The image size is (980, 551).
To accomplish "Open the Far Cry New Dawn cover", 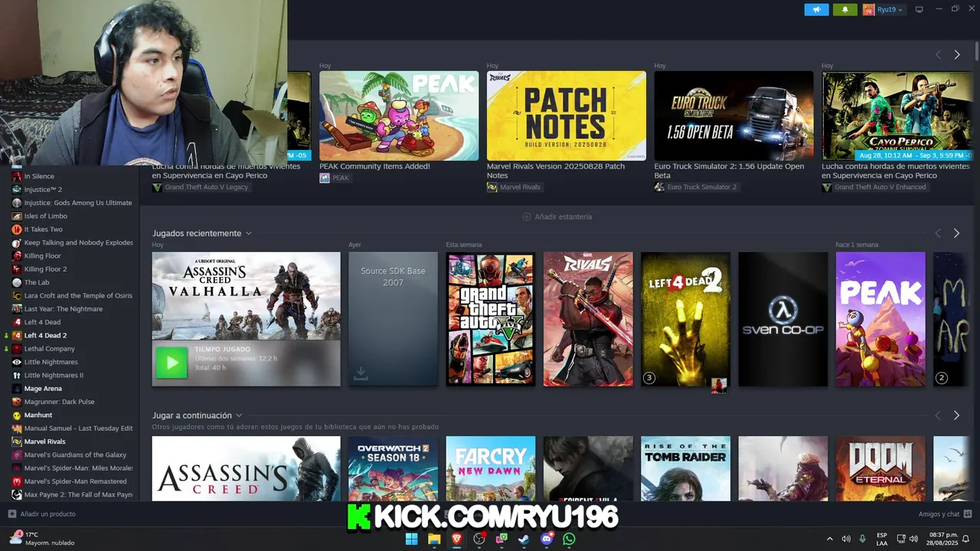I will pos(491,468).
